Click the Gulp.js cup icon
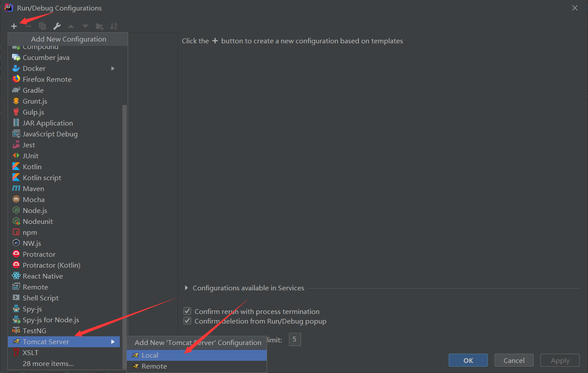The width and height of the screenshot is (588, 373). click(16, 112)
